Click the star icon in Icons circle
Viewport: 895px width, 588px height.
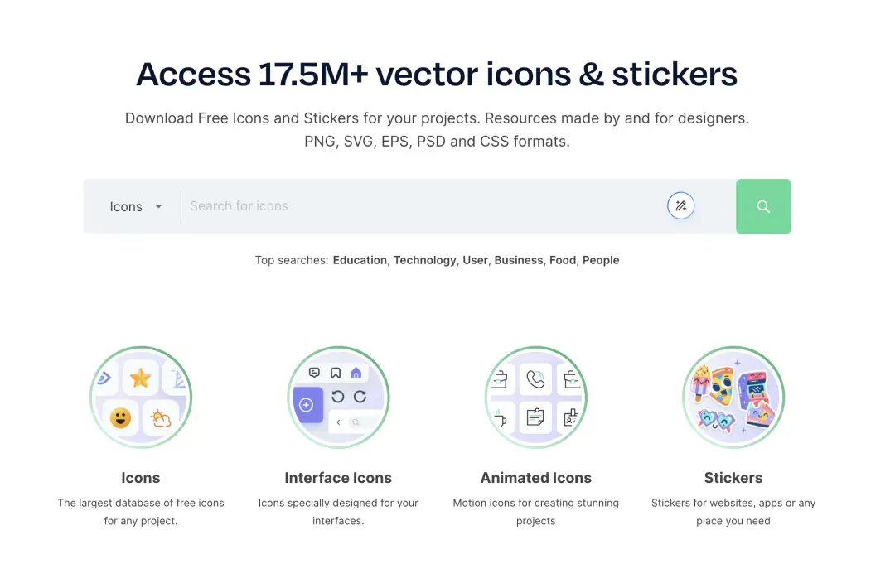(x=140, y=378)
